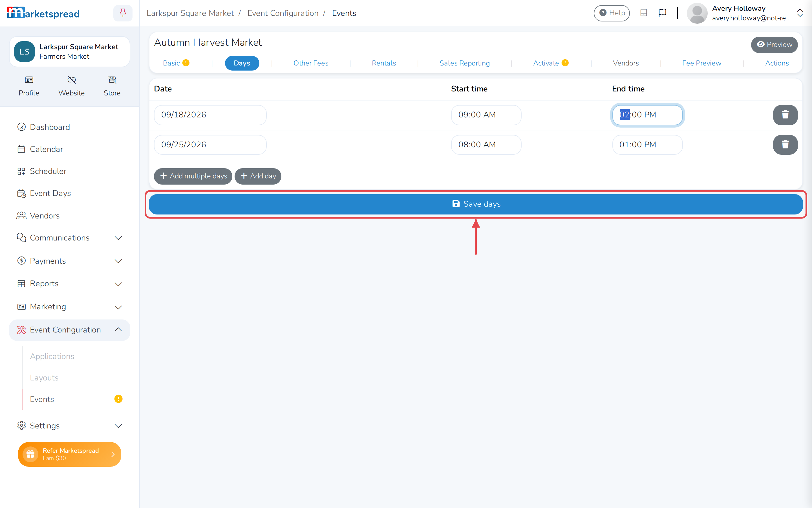Expand the Payments menu

pos(69,261)
